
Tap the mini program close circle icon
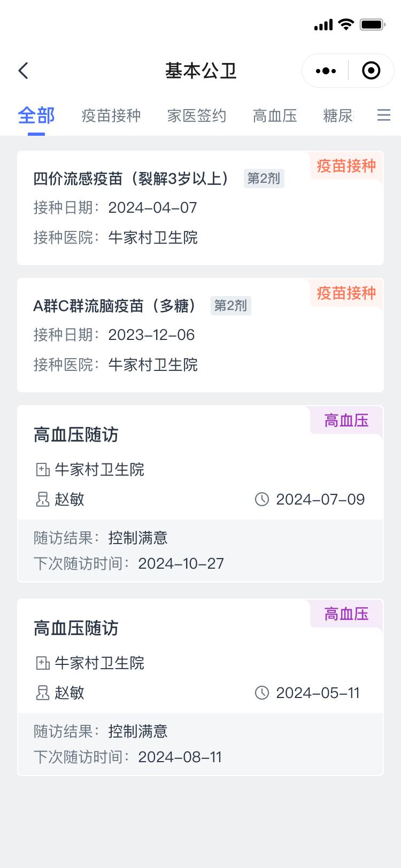click(x=371, y=71)
